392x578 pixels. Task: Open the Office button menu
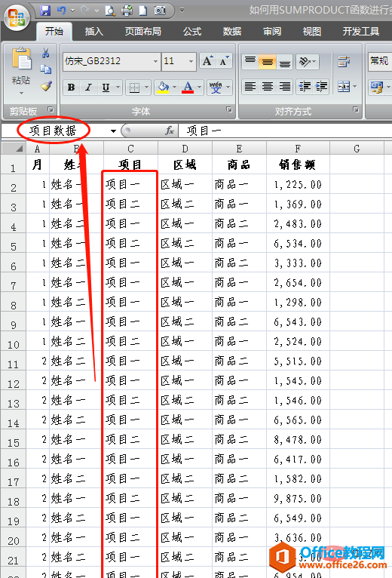click(x=17, y=18)
